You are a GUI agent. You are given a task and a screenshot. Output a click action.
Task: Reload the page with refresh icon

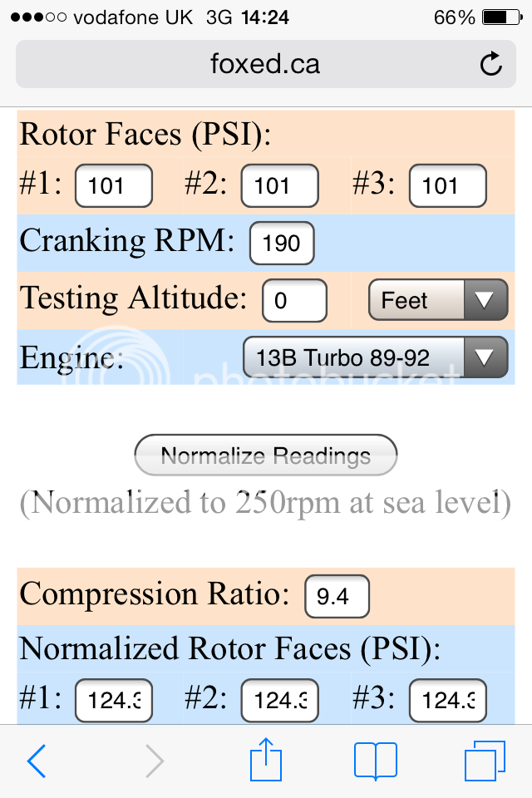coord(491,65)
